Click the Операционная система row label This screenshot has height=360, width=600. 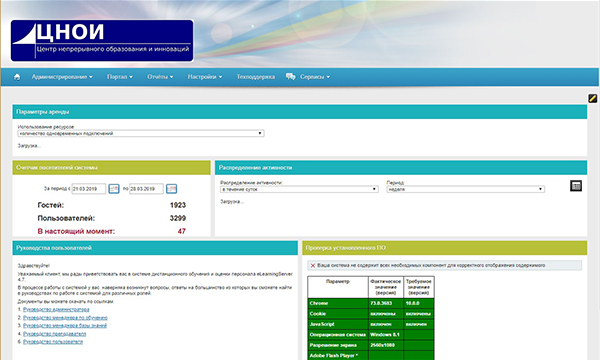[x=338, y=335]
